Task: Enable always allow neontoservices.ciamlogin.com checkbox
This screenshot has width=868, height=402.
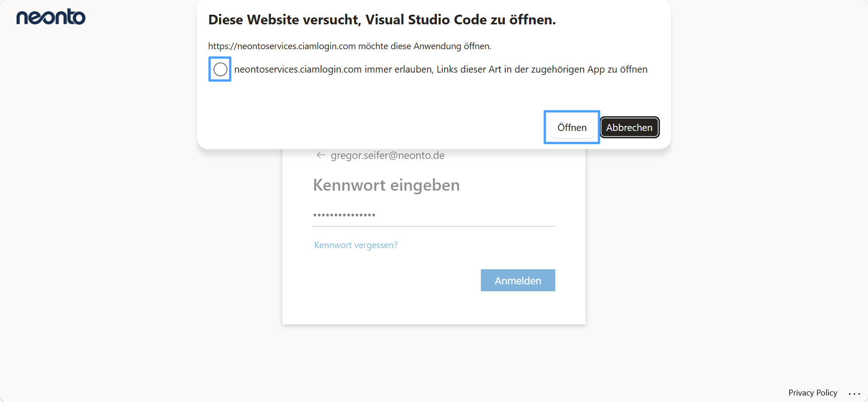Action: click(x=220, y=69)
